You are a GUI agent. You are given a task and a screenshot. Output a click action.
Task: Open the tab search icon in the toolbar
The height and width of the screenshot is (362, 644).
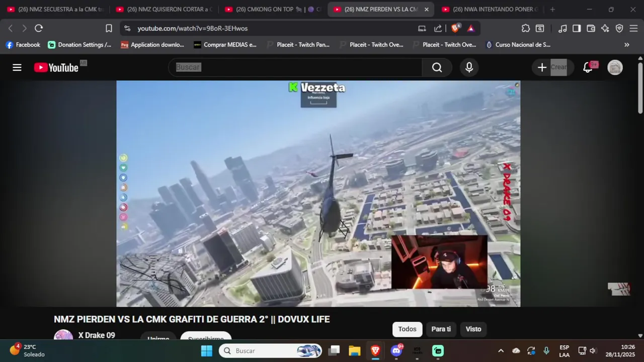(540, 29)
